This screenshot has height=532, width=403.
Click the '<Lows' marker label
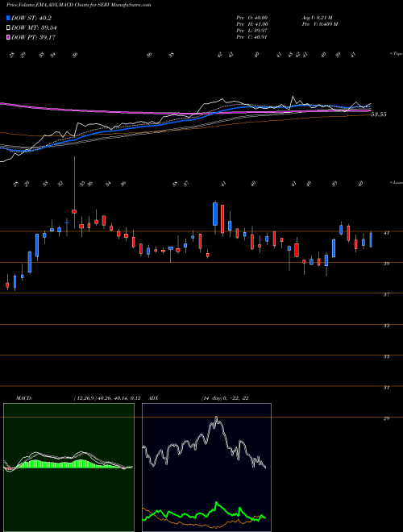point(396,182)
